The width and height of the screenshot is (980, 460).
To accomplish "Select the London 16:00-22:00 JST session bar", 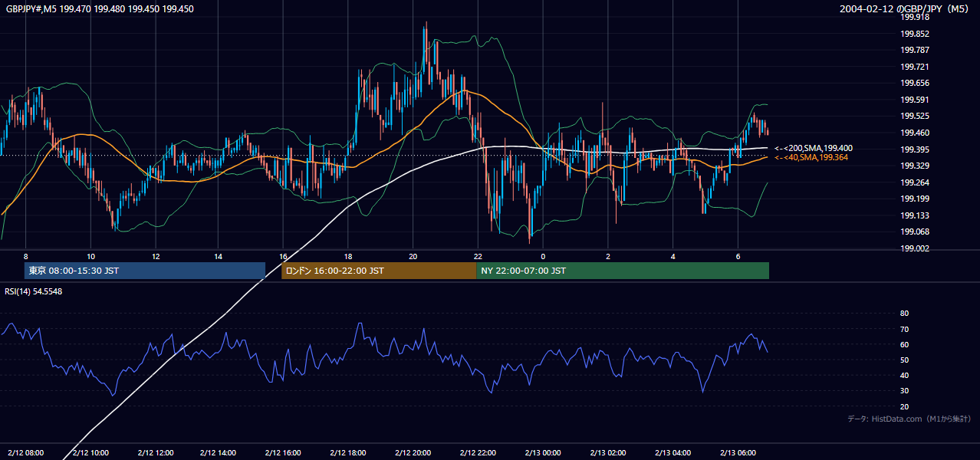I will coord(379,271).
